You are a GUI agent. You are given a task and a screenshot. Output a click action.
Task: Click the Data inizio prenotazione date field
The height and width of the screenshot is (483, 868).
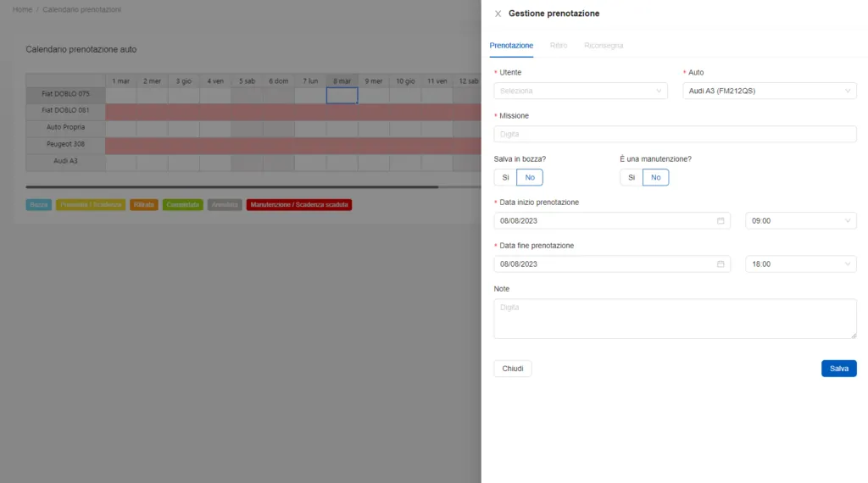point(612,221)
